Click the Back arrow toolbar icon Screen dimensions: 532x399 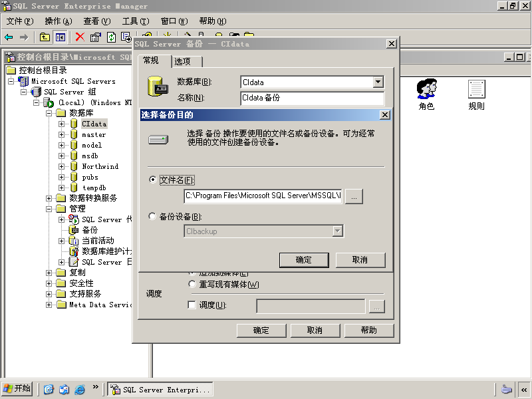(9, 37)
